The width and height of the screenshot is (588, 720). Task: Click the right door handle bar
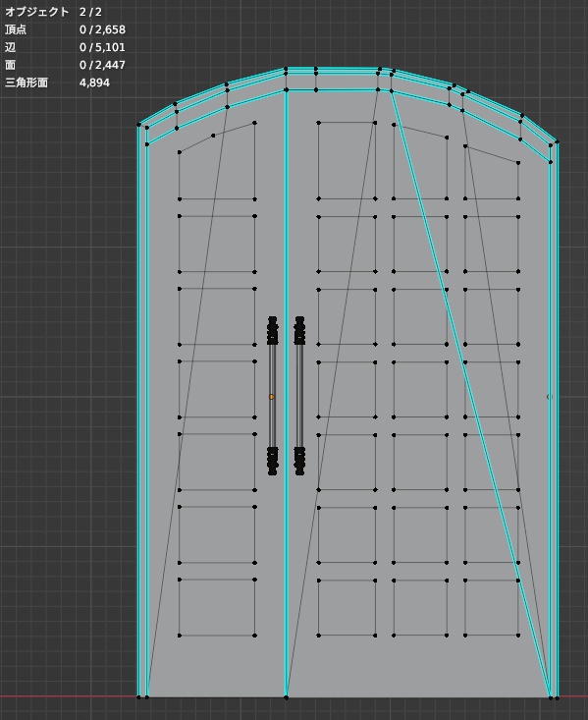pos(299,396)
